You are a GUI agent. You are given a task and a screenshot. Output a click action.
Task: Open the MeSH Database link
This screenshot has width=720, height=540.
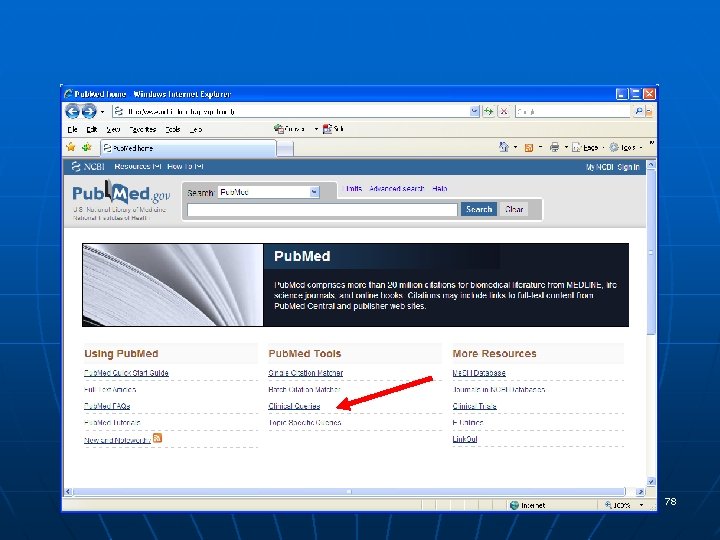pos(479,373)
